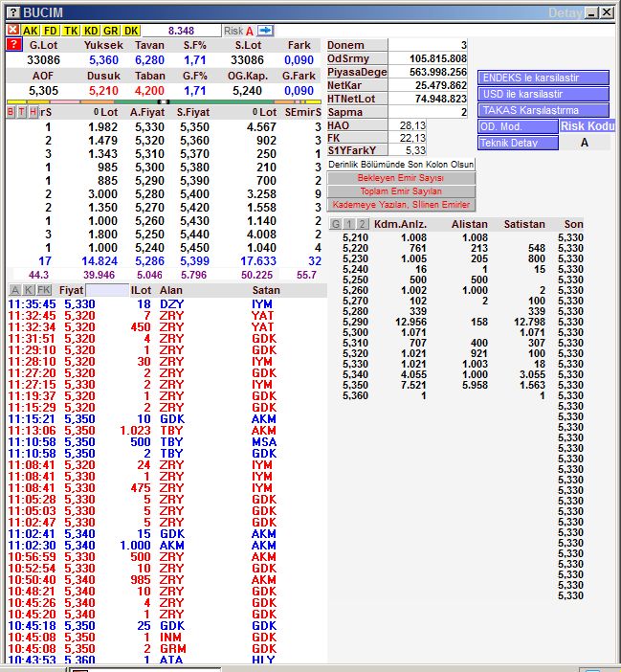This screenshot has width=621, height=672.
Task: Toggle the T button in depth header
Action: coord(21,112)
